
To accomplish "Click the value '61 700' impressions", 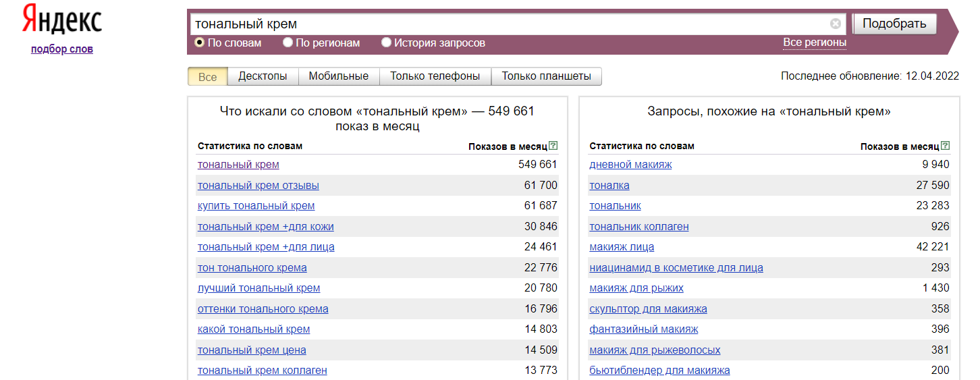I will point(541,185).
